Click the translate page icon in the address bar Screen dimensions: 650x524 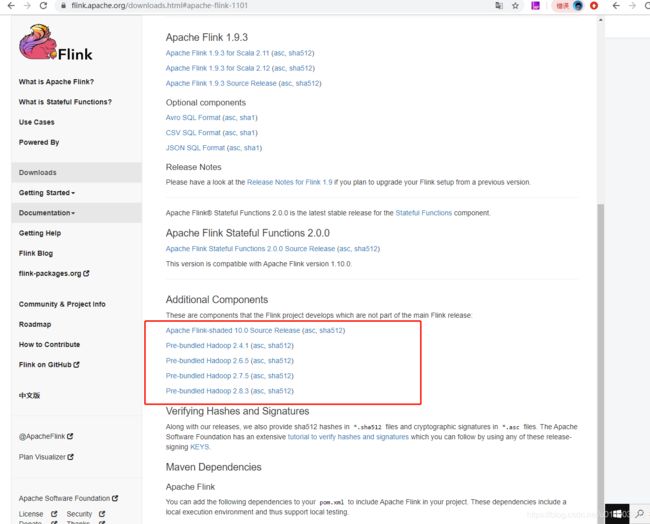[x=499, y=6]
